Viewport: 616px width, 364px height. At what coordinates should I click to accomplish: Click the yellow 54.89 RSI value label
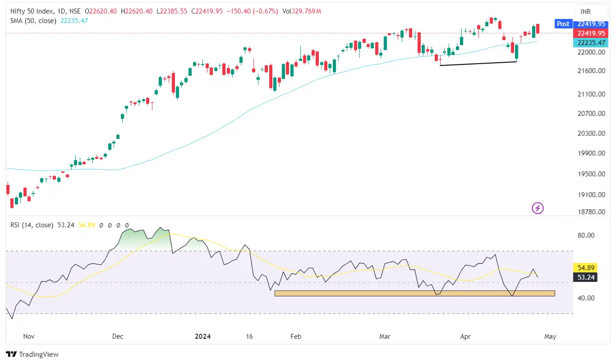[586, 267]
